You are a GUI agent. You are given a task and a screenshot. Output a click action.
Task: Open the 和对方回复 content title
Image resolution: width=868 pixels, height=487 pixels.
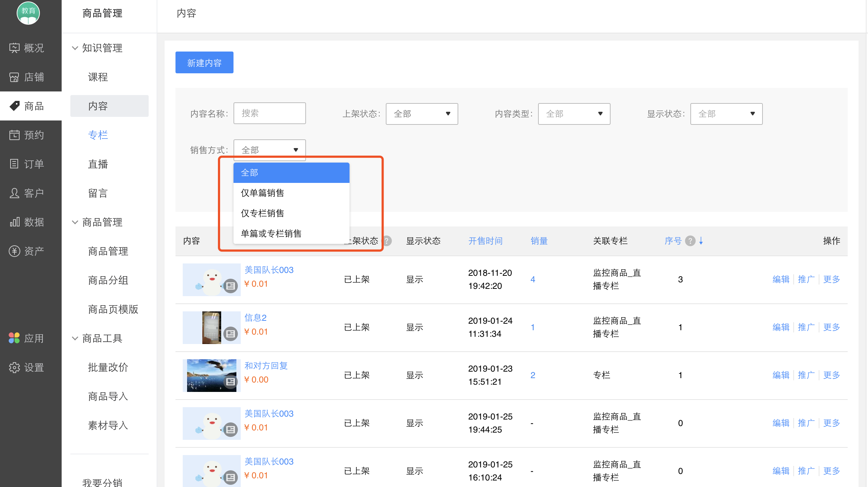(266, 366)
